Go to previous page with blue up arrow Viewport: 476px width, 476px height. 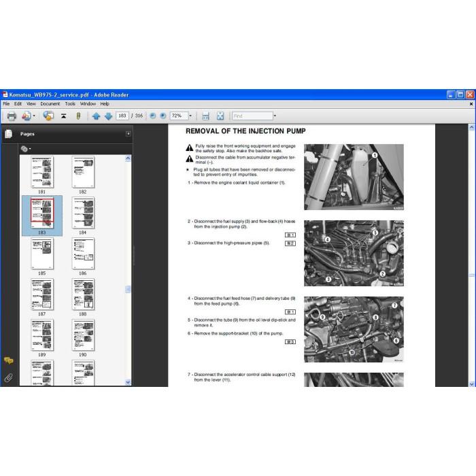(97, 116)
